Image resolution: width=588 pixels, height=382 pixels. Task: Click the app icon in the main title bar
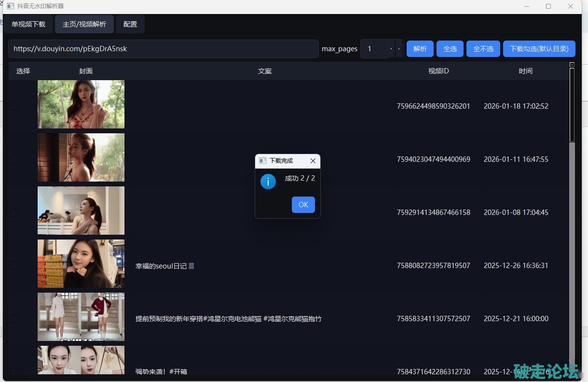(10, 6)
